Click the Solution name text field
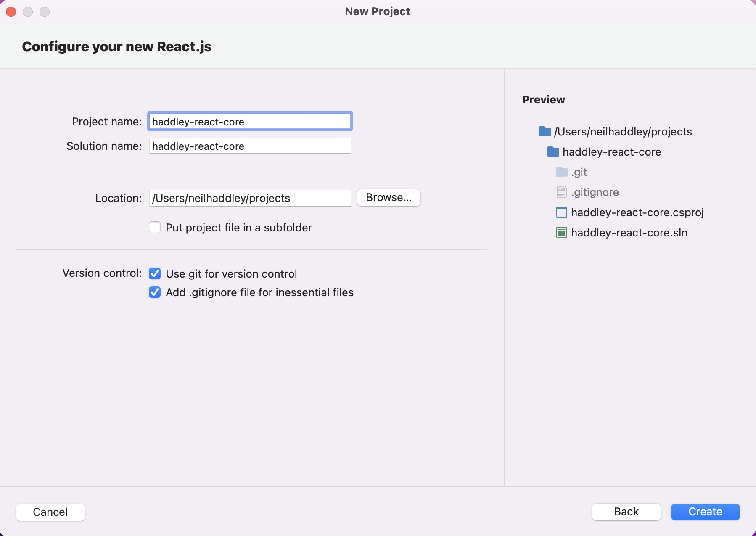 (250, 146)
